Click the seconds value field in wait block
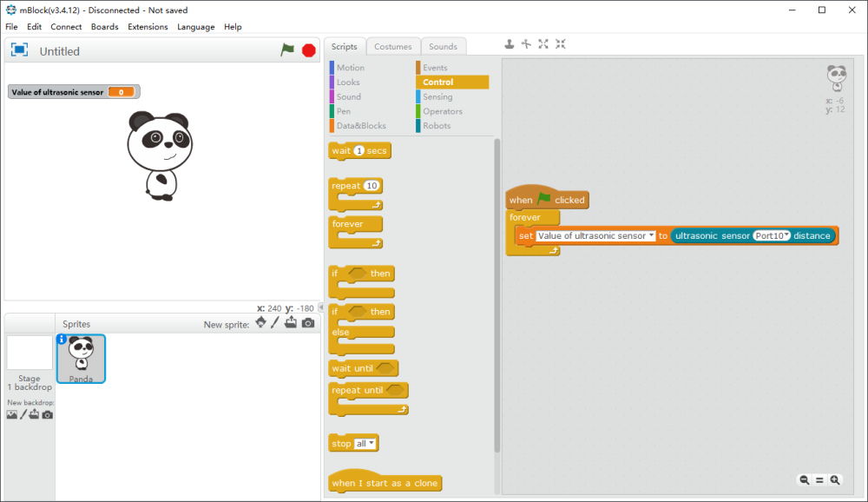The width and height of the screenshot is (868, 502). pos(359,151)
